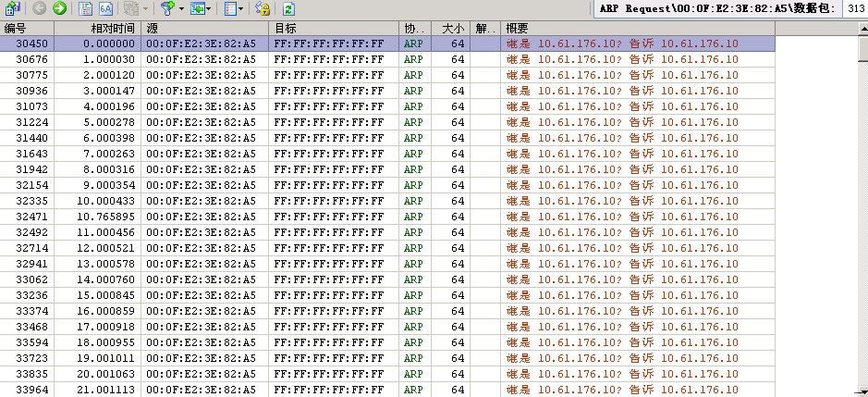Screen dimensions: 868x397
Task: Select packet number 31224
Action: tap(32, 122)
